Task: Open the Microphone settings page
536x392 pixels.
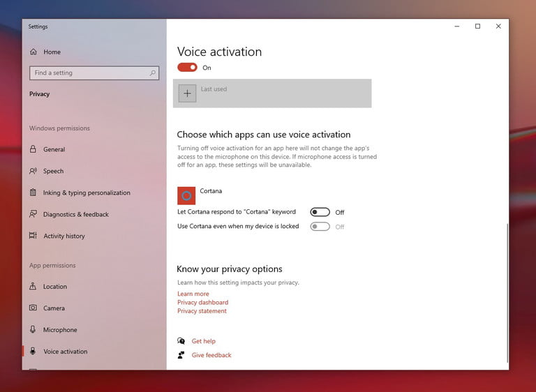Action: pos(60,330)
